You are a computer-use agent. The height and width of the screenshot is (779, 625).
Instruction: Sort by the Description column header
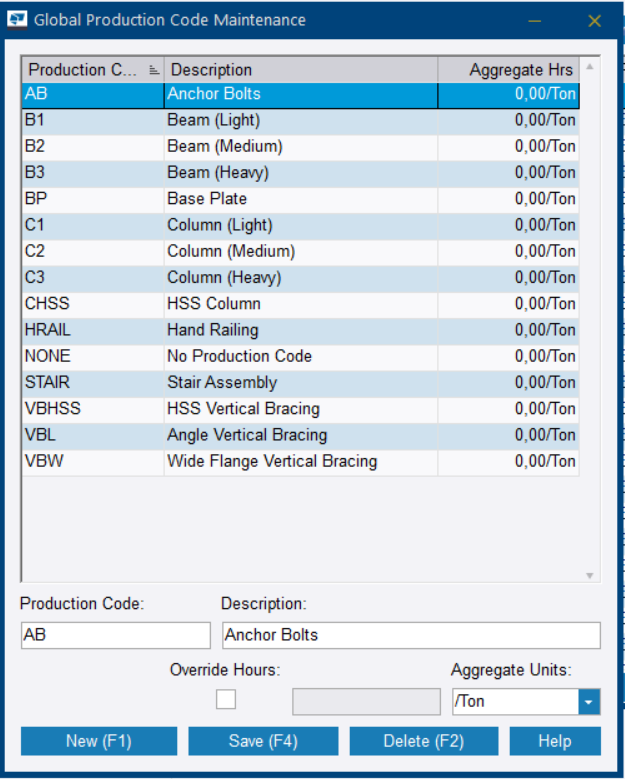(300, 70)
